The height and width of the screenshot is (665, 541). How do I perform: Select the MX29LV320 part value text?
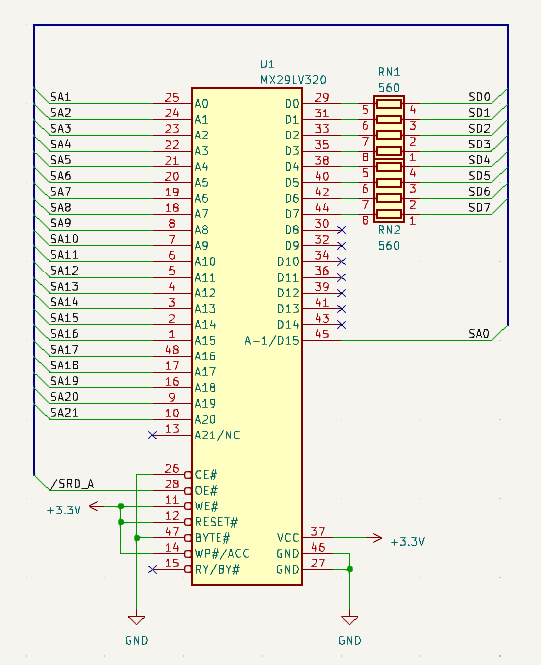(293, 80)
